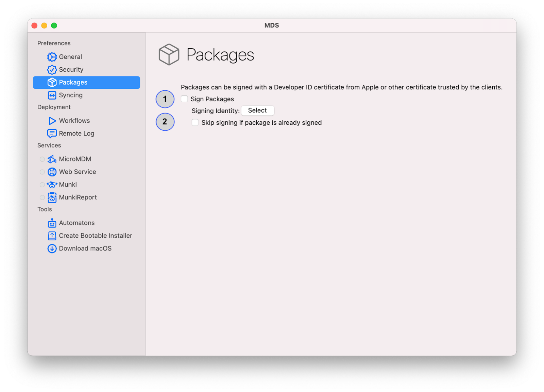The height and width of the screenshot is (392, 544).
Task: Zoom the MDS window with green button
Action: (x=54, y=25)
